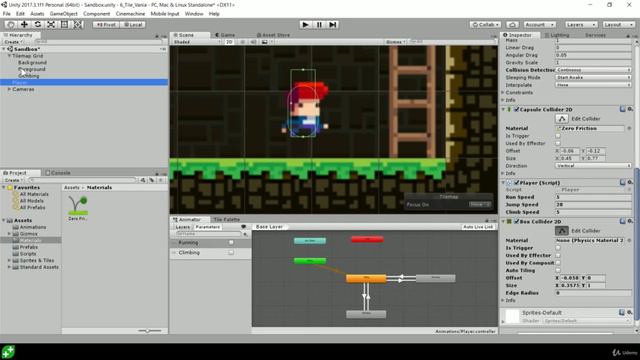The image size is (640, 360).
Task: Pick Box Collider Material object selector circle
Action: 629,240
